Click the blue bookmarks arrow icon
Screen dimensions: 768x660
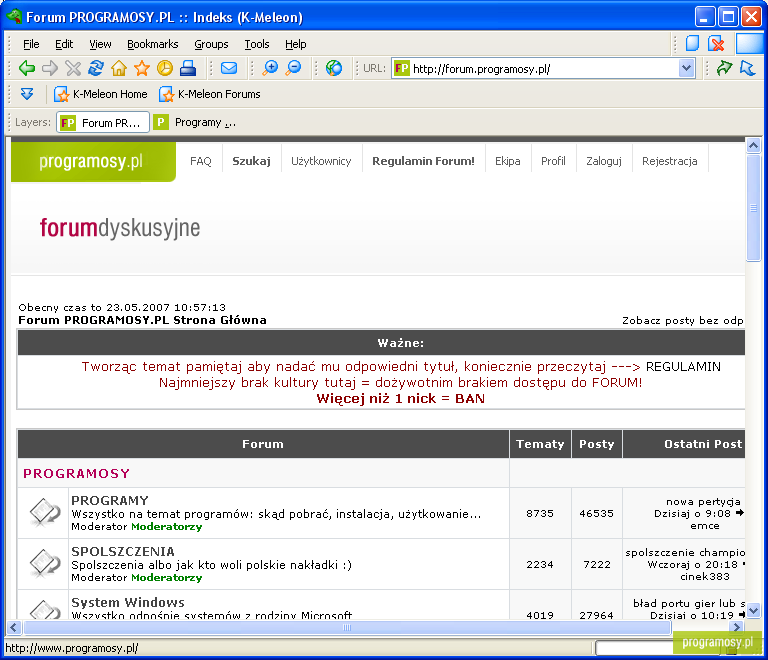tap(27, 94)
